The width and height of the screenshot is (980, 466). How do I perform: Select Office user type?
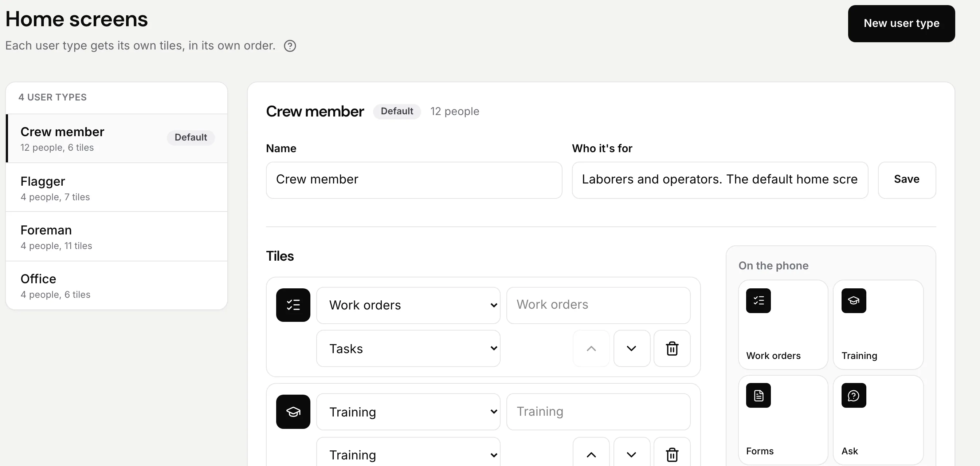pyautogui.click(x=117, y=285)
